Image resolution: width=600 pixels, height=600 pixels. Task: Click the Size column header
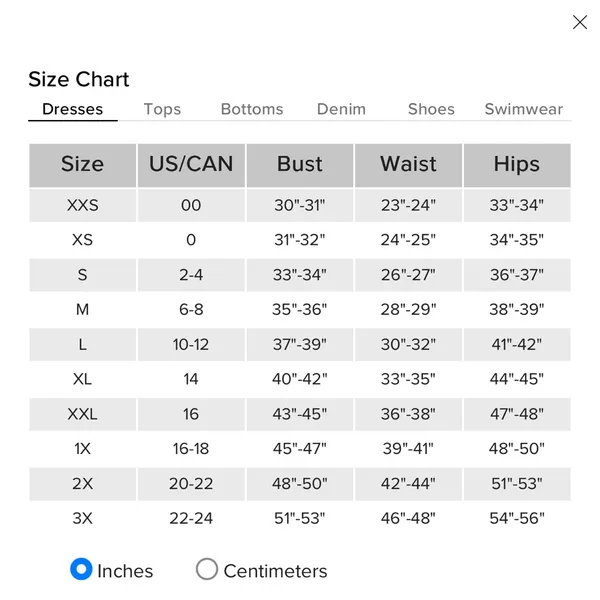(x=83, y=165)
